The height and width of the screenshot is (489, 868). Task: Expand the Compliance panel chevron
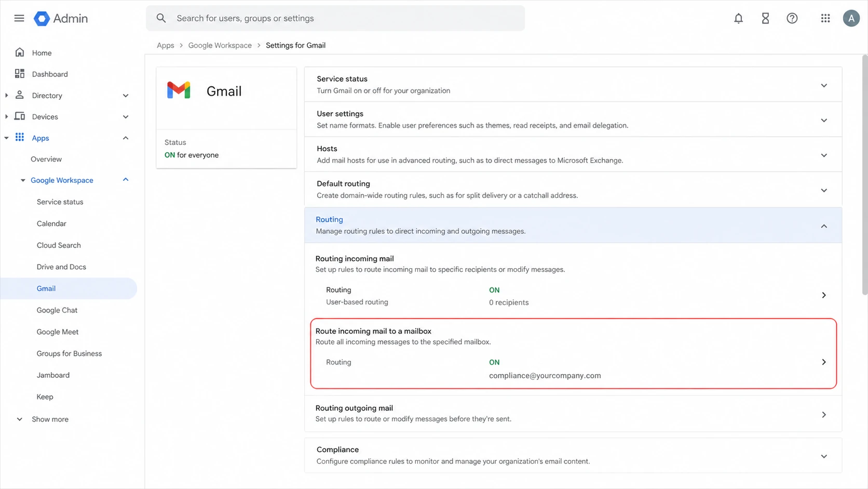[824, 456]
